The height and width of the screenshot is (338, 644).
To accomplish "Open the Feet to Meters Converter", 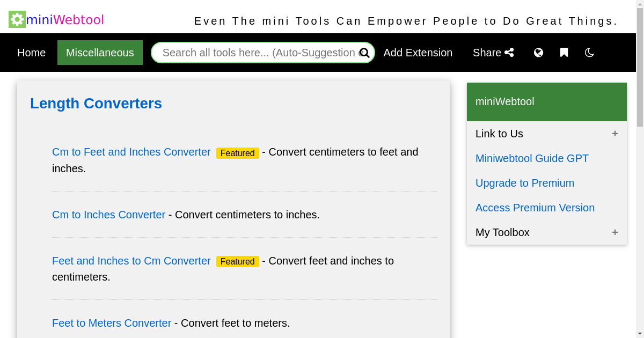I will 112,323.
